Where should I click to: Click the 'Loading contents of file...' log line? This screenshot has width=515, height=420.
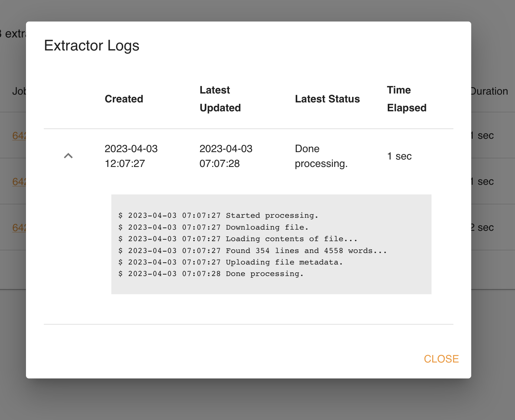point(238,239)
